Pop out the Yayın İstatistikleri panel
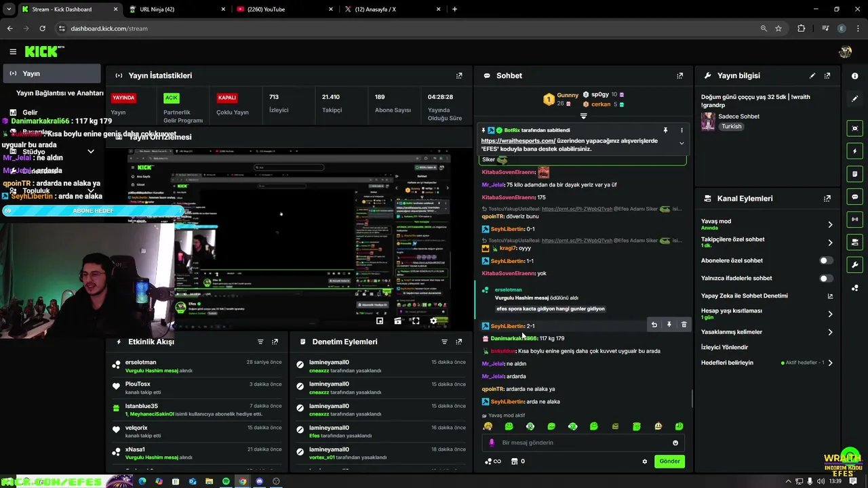Viewport: 868px width, 488px height. (459, 76)
